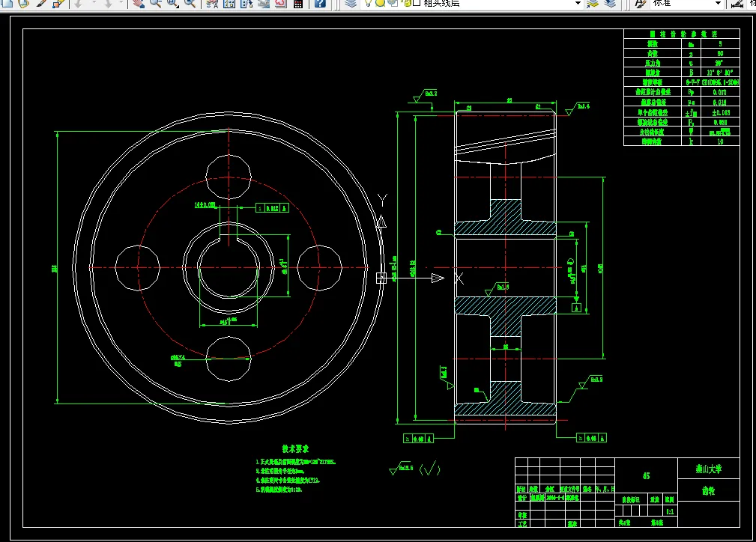Image resolution: width=756 pixels, height=542 pixels.
Task: Open the Redo history dropdown arrow
Action: tap(121, 2)
